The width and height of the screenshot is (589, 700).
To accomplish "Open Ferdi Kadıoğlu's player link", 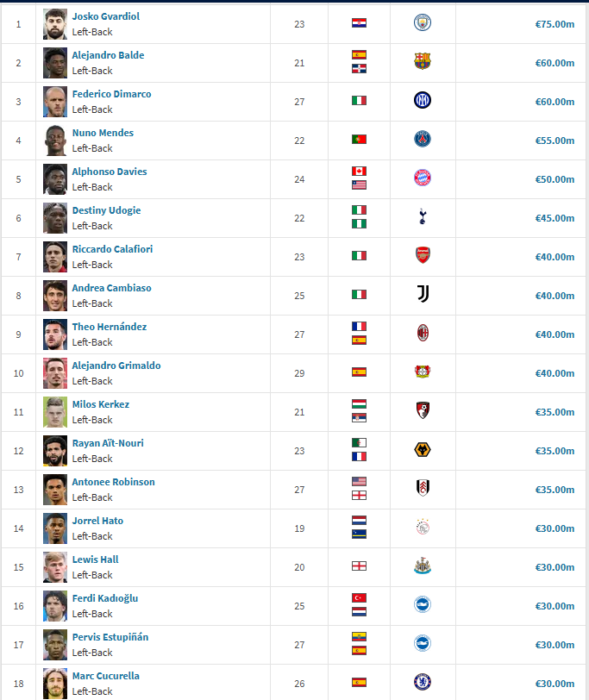I will coord(105,598).
